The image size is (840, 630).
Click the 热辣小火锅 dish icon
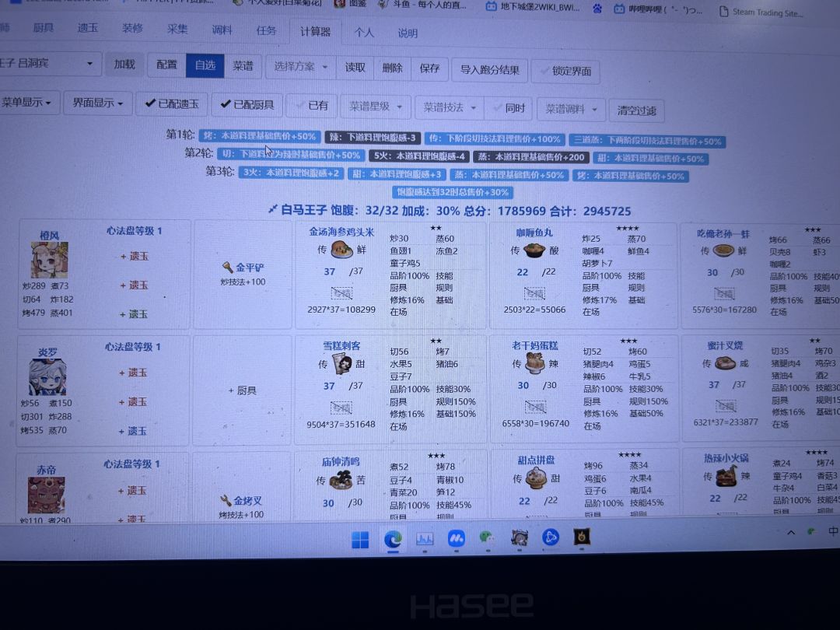[x=726, y=476]
